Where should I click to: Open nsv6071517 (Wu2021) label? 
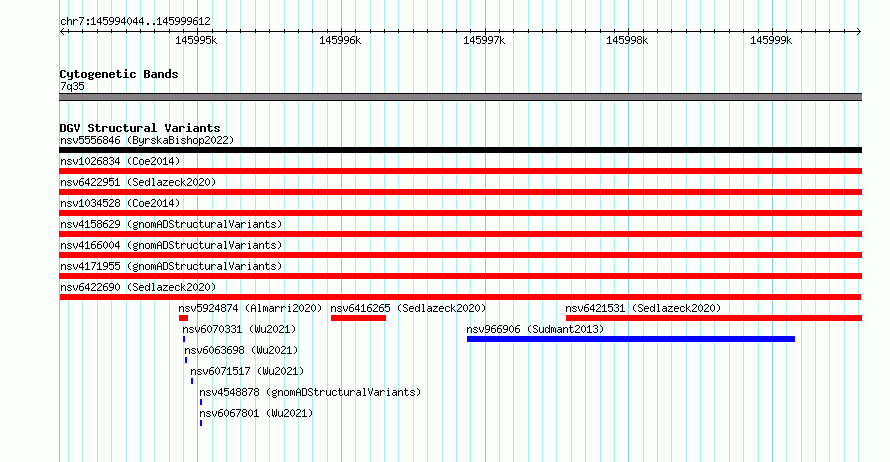coord(247,371)
